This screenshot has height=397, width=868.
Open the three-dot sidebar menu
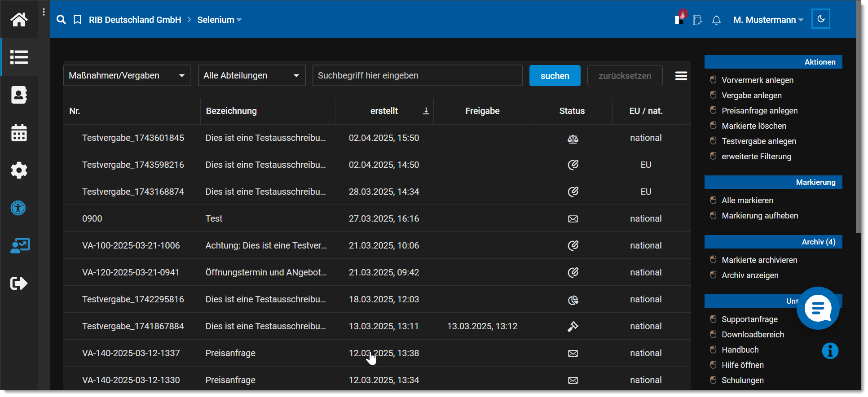[44, 12]
